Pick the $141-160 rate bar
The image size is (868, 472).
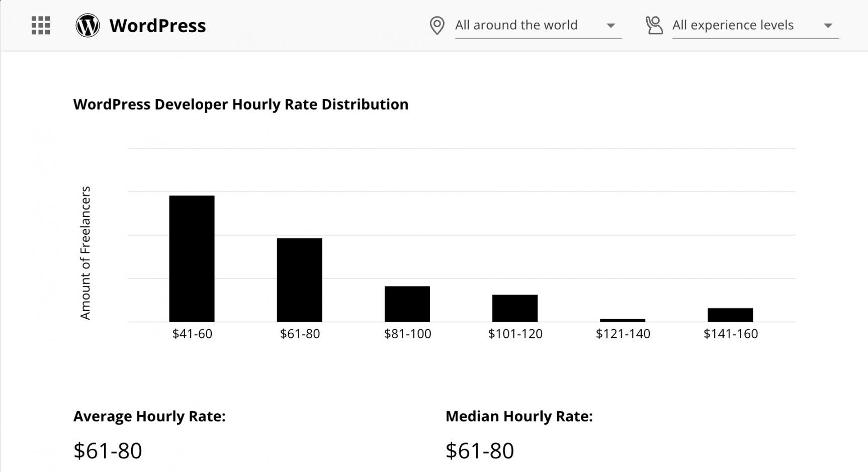click(730, 315)
